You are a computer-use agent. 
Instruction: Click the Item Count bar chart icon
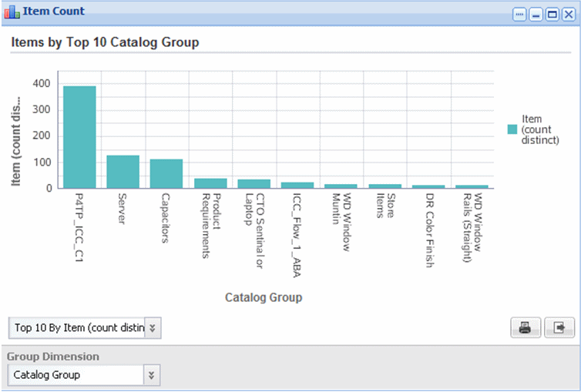point(12,12)
